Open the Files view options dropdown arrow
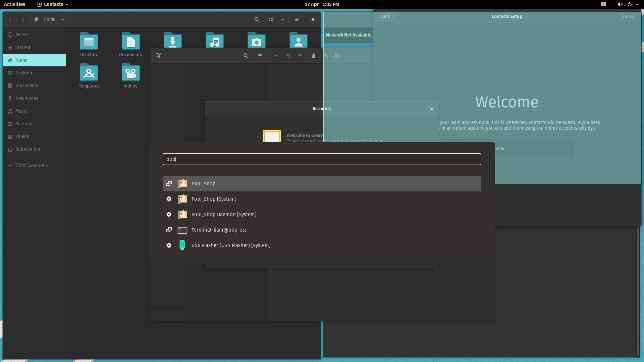 click(x=283, y=19)
